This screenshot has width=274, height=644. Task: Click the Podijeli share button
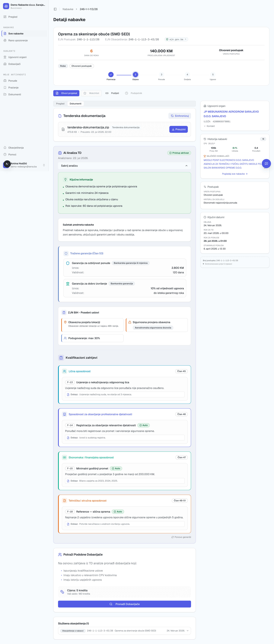[x=112, y=93]
